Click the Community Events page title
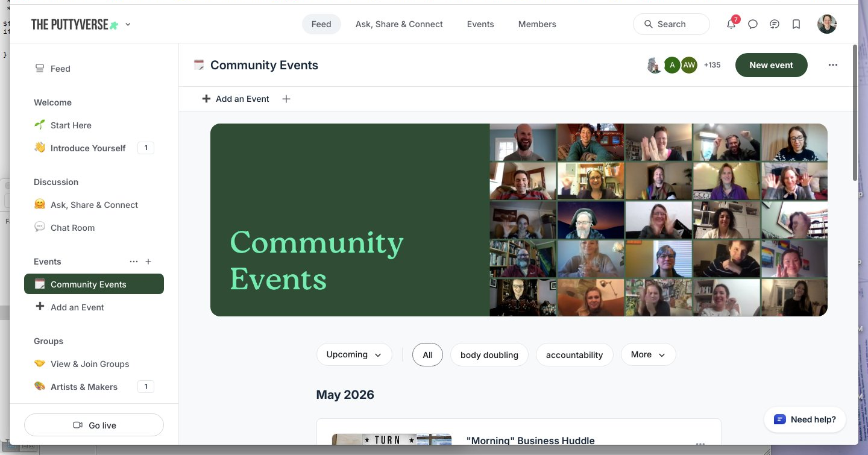Screen dimensions: 868x455 point(264,65)
